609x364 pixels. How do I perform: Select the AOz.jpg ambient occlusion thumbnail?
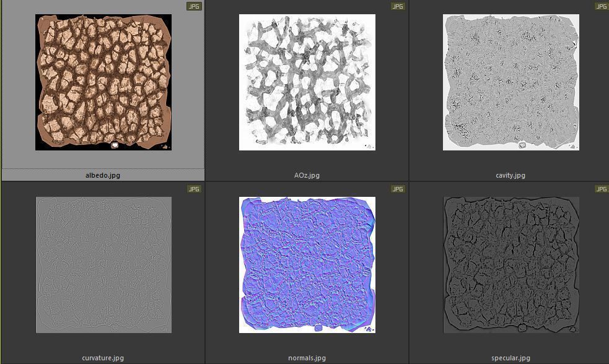[x=307, y=82]
